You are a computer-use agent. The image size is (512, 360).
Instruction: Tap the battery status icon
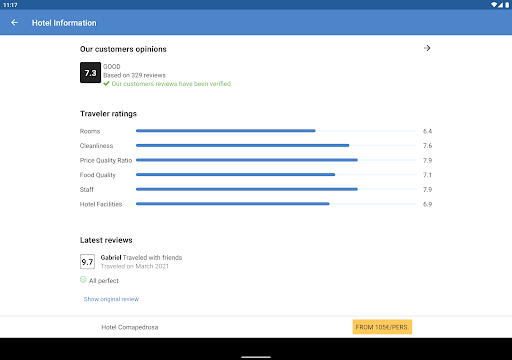pos(507,5)
